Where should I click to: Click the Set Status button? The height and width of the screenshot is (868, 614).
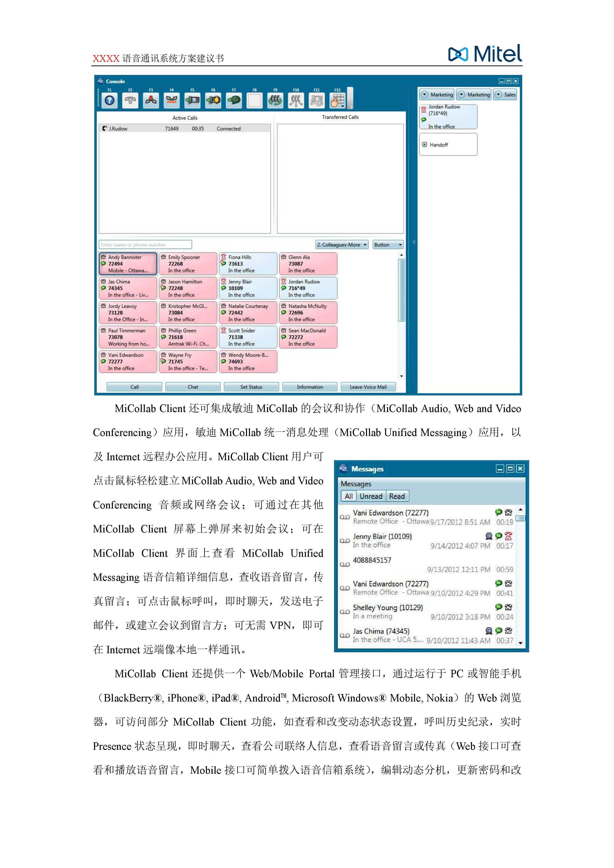251,387
